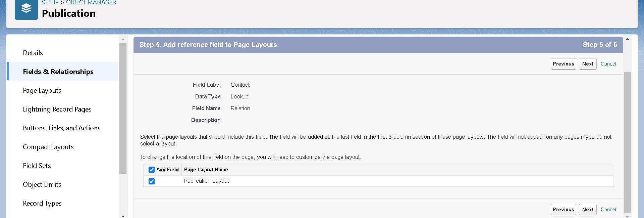Go to Page Layouts section
644x218 pixels.
[42, 90]
